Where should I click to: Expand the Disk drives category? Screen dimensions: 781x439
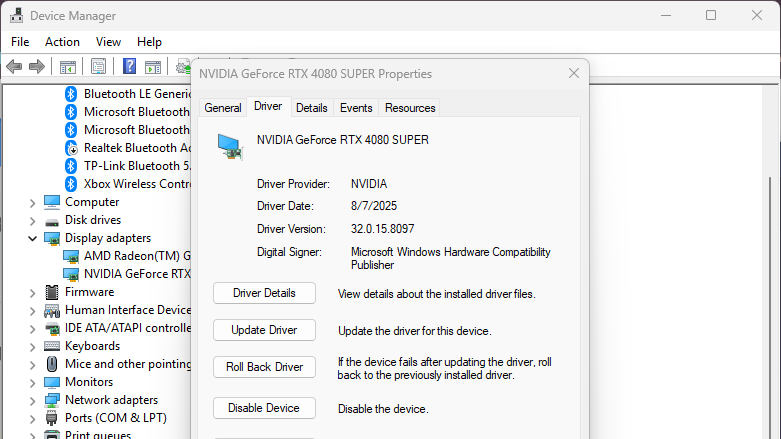[33, 220]
